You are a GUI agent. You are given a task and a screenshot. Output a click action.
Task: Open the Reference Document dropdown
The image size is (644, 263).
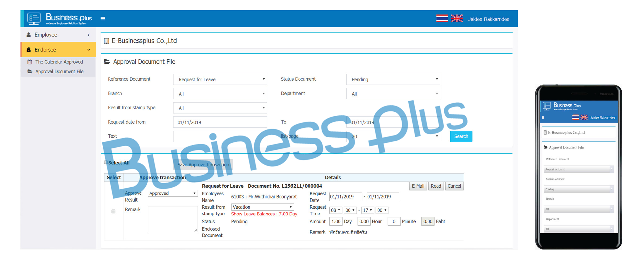(x=220, y=79)
